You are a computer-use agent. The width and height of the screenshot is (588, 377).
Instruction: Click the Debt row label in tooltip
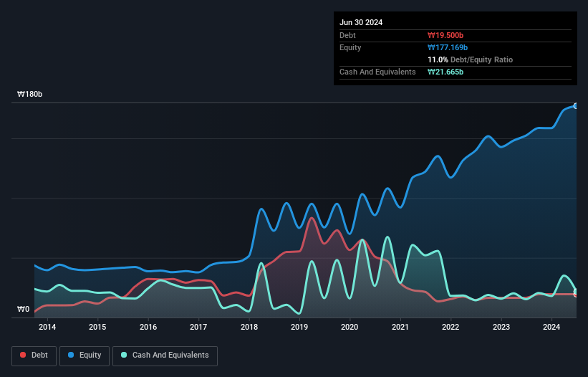click(347, 35)
